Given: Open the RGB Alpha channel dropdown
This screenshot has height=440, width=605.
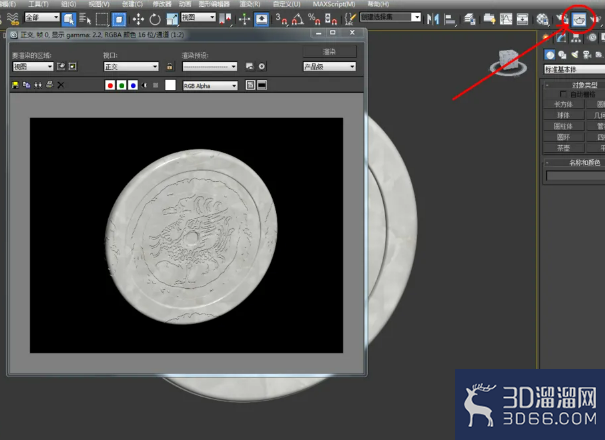Looking at the screenshot, I should pyautogui.click(x=210, y=85).
